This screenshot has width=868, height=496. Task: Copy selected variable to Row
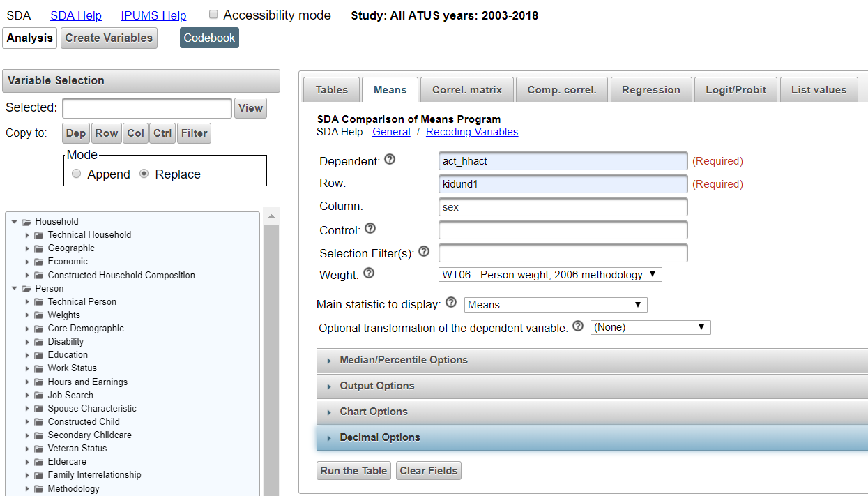click(107, 133)
